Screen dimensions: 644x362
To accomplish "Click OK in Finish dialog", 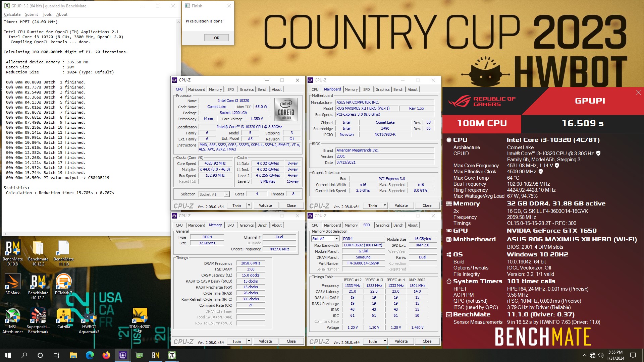I will (x=216, y=38).
